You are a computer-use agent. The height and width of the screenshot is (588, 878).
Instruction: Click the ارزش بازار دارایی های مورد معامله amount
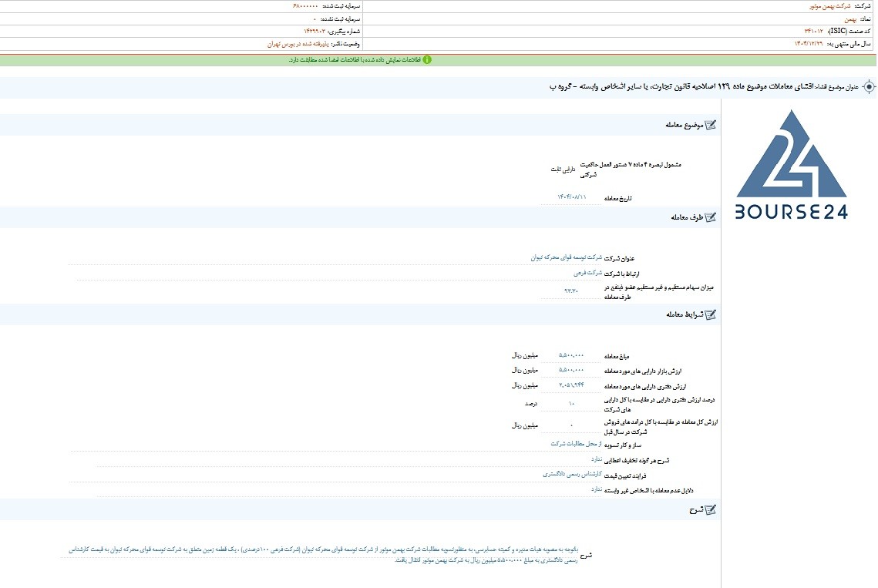tap(571, 370)
